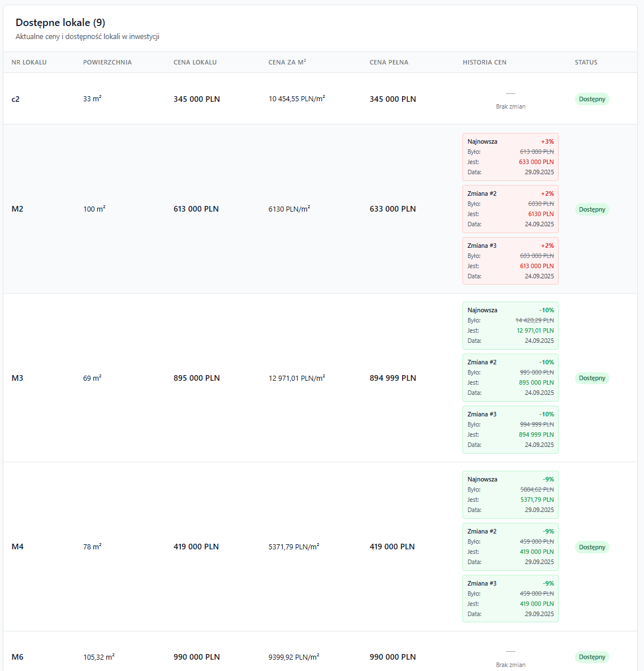
Task: Click the 345 000 PLN unit price for c2
Action: (196, 99)
